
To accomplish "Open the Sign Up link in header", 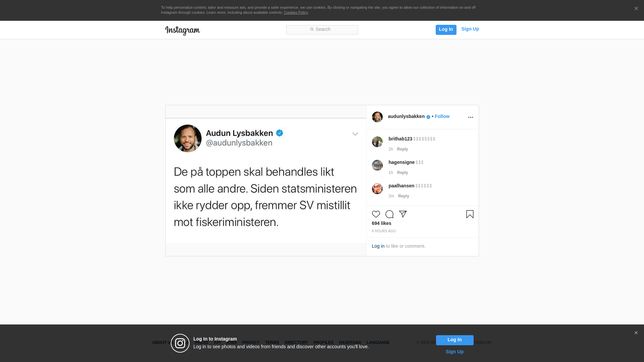I will click(470, 29).
